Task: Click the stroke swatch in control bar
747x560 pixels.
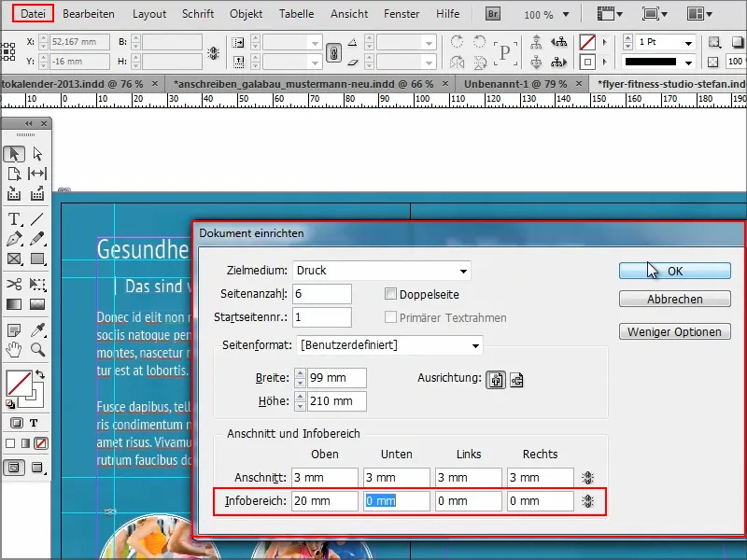Action: (587, 63)
